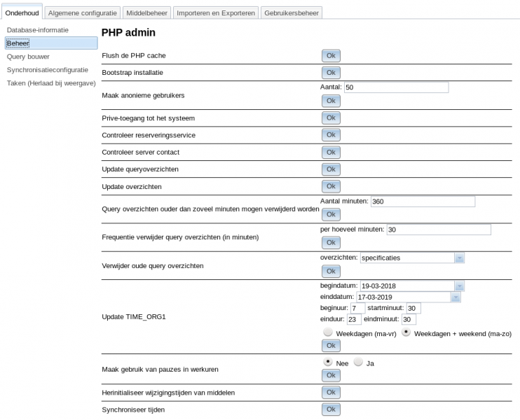The height and width of the screenshot is (420, 520).
Task: Click Ok for Maak gebruik van pauzes
Action: pyautogui.click(x=331, y=375)
